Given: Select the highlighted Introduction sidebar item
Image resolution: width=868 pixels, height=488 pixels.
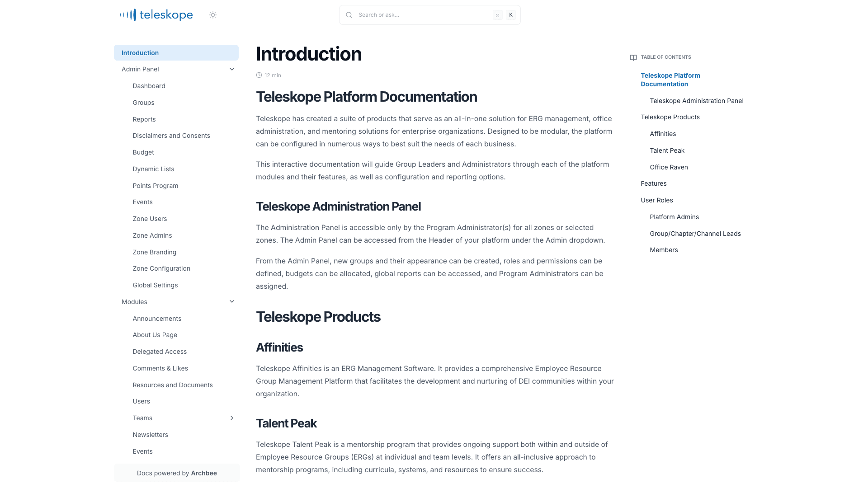Looking at the screenshot, I should (140, 53).
